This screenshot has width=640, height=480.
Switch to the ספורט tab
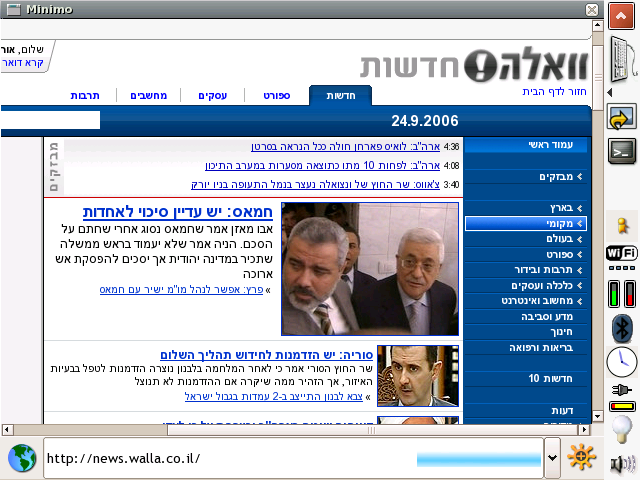tap(276, 95)
